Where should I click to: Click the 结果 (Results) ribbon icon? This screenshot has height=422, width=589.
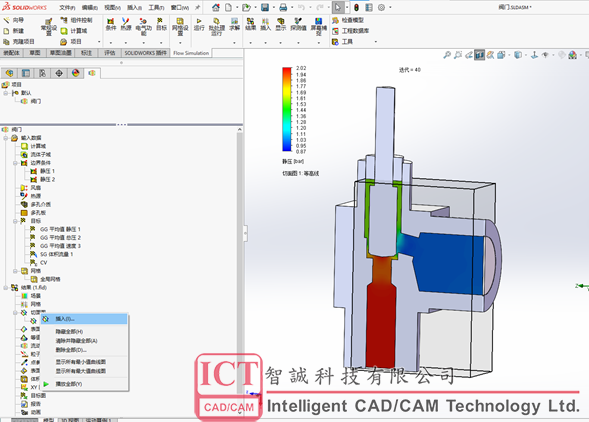(x=251, y=24)
